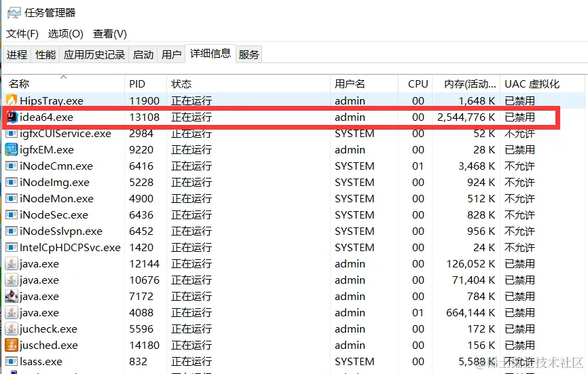Click the idea64.exe IntelliJ icon

[12, 117]
